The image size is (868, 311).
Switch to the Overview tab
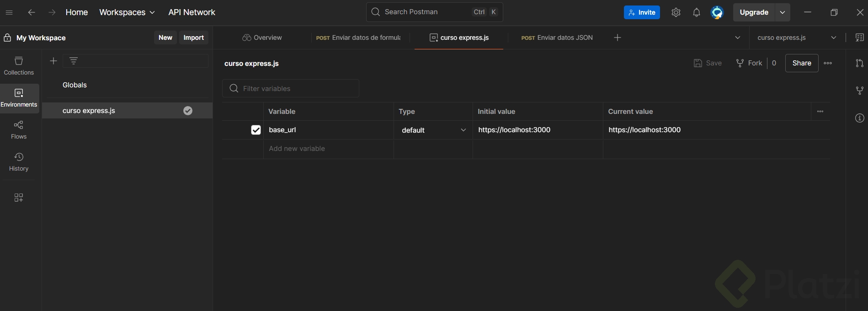pos(262,38)
